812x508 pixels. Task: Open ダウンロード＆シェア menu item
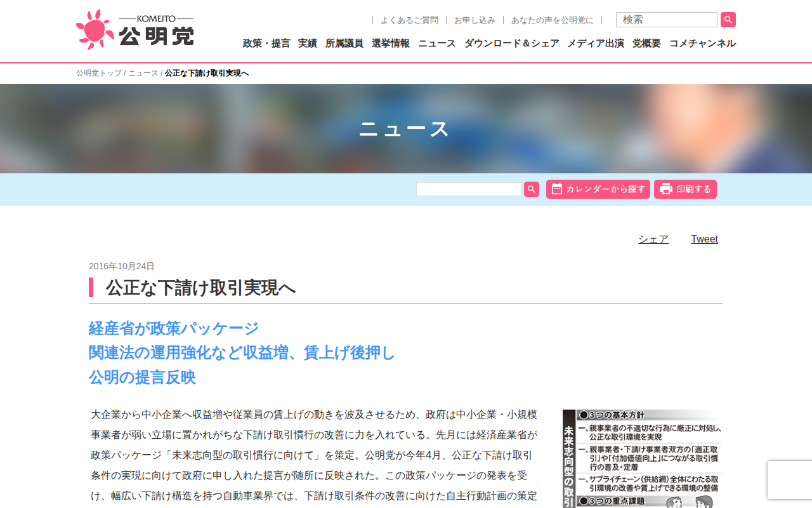tap(512, 43)
